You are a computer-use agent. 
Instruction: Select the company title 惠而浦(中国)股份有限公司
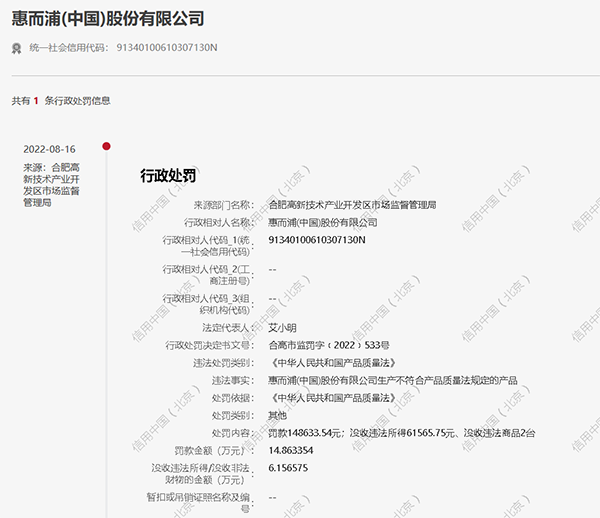(108, 18)
